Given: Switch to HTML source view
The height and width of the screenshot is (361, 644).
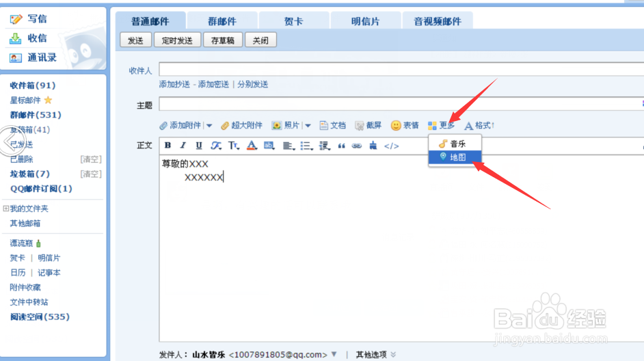Looking at the screenshot, I should click(392, 146).
